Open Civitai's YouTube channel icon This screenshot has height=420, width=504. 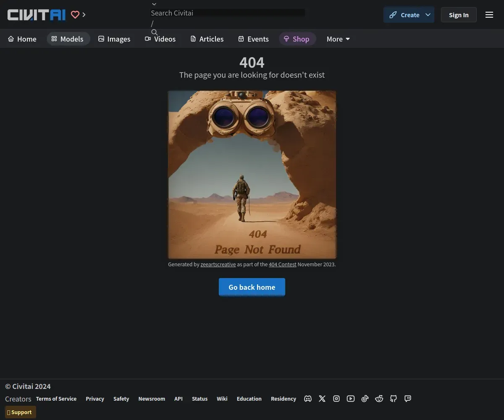351,399
